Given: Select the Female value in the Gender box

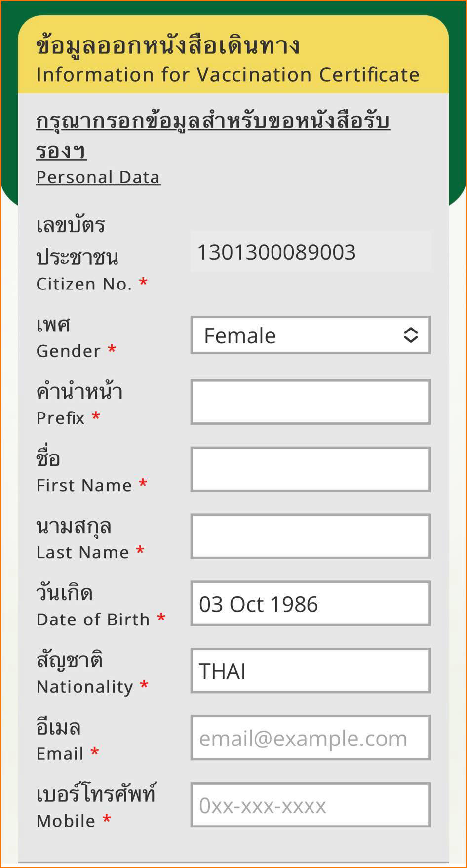Looking at the screenshot, I should [x=239, y=335].
